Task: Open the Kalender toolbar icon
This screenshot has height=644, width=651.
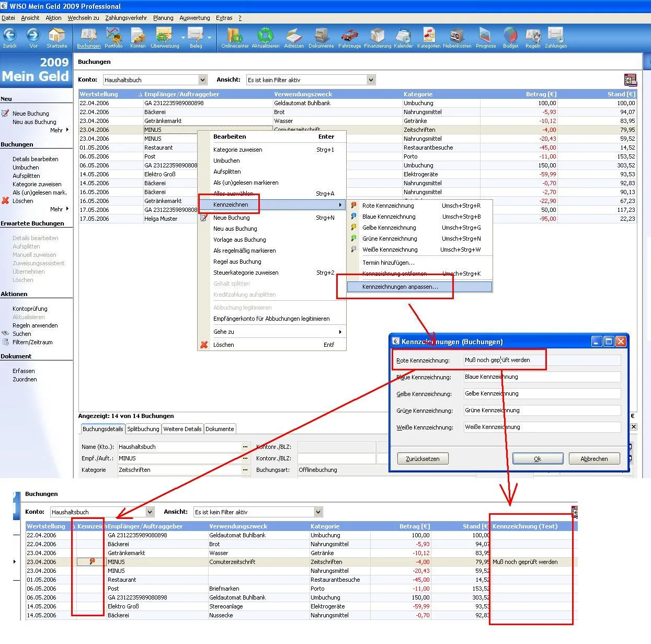Action: tap(403, 37)
